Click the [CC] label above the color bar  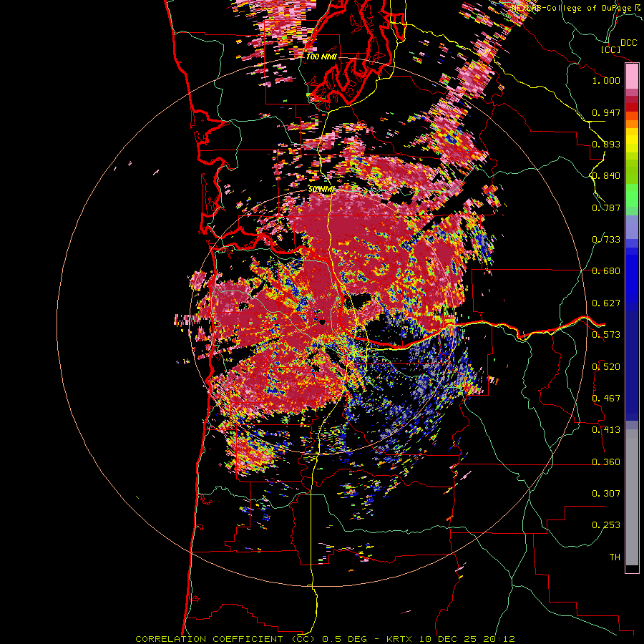(x=611, y=49)
